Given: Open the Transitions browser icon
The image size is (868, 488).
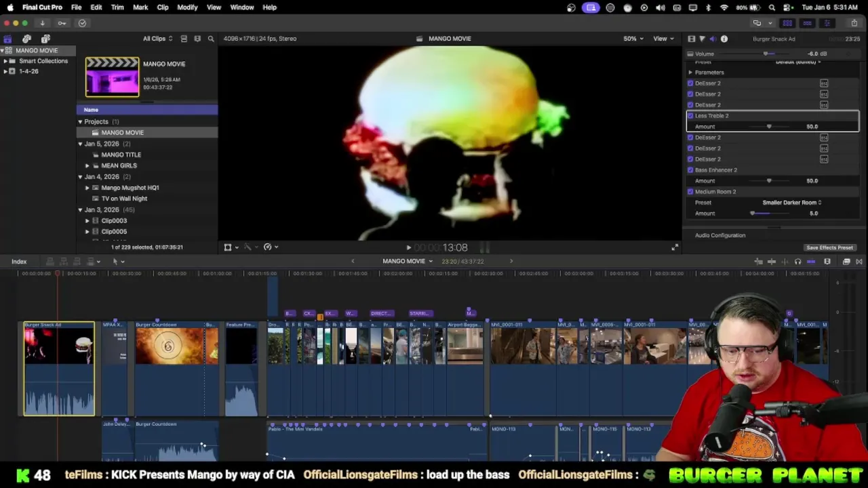Looking at the screenshot, I should [859, 262].
